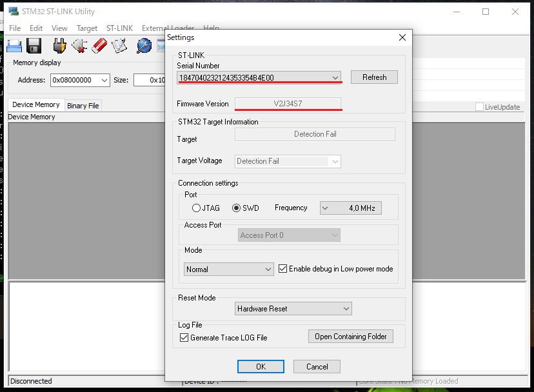Click the Refresh button
534x392 pixels.
[374, 77]
